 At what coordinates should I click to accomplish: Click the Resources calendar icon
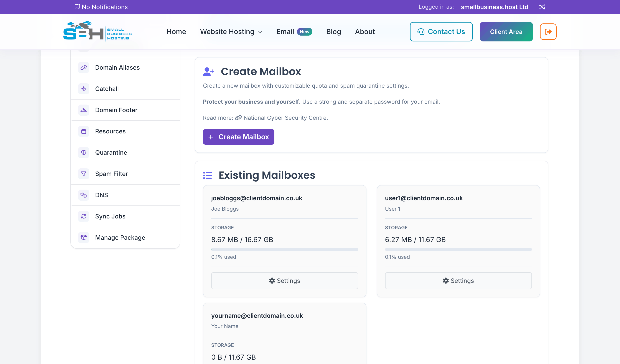click(84, 131)
